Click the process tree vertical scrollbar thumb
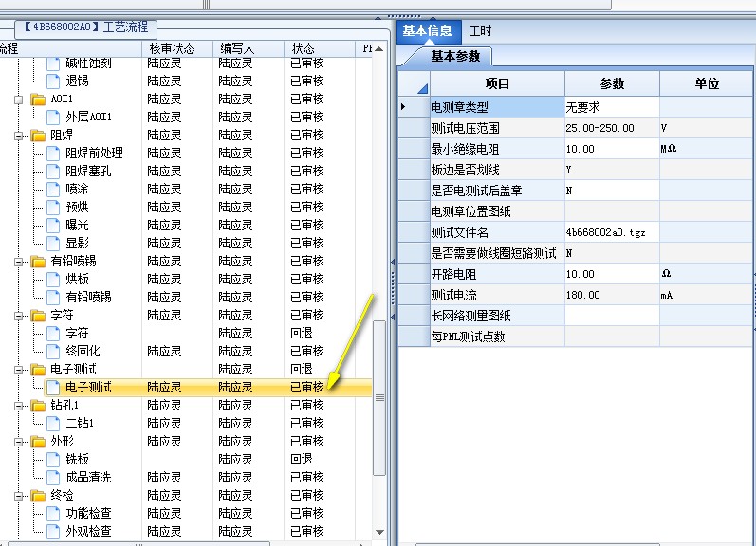Image resolution: width=756 pixels, height=546 pixels. point(379,397)
